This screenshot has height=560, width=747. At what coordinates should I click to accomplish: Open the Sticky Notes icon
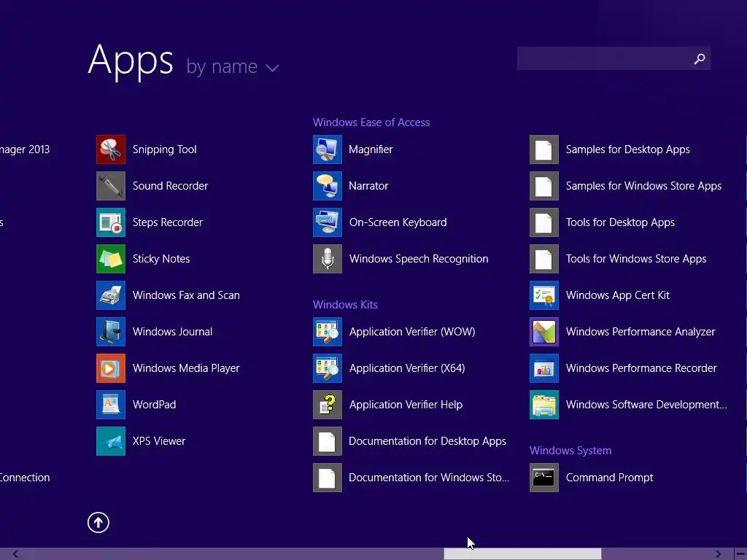click(x=111, y=259)
